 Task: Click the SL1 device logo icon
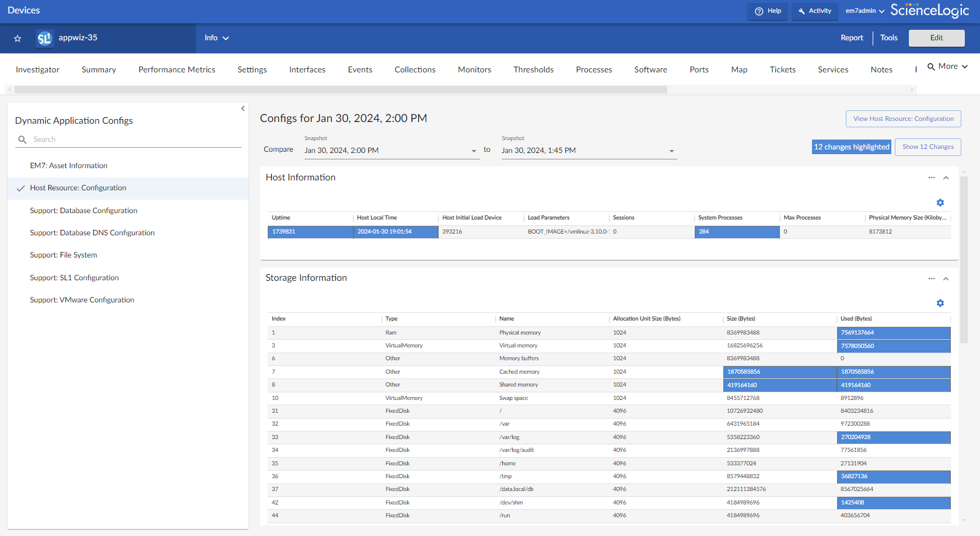(x=44, y=39)
